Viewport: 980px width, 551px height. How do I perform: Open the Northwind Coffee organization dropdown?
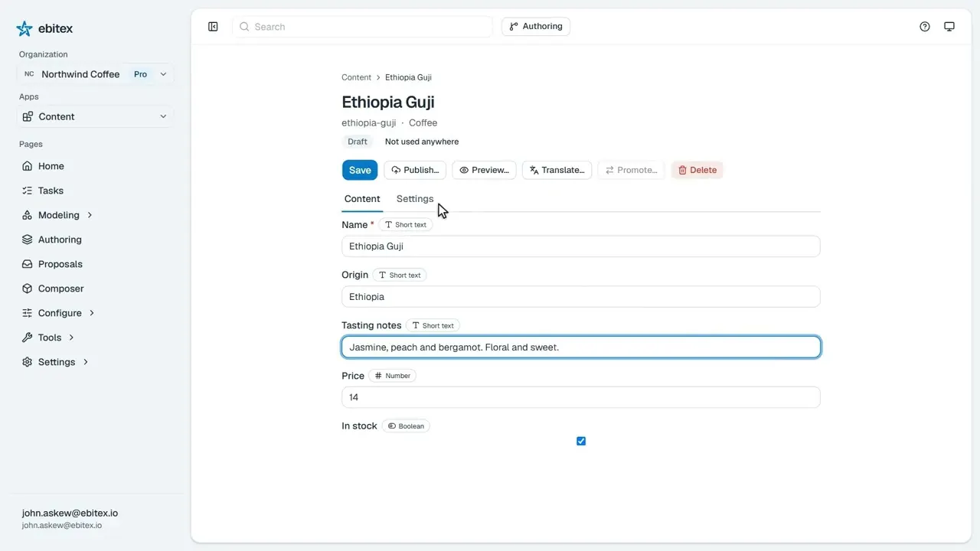click(95, 74)
